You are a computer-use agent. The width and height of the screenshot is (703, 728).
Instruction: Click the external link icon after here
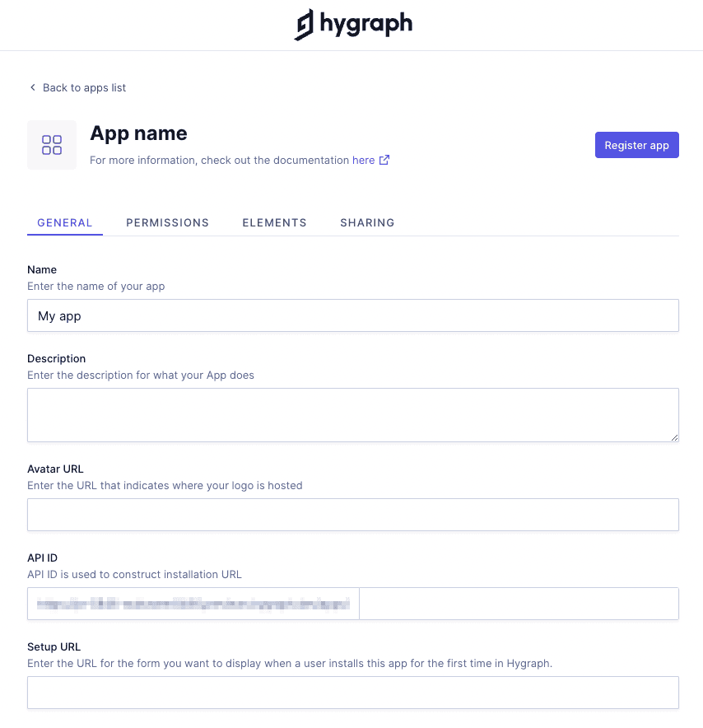(x=384, y=161)
